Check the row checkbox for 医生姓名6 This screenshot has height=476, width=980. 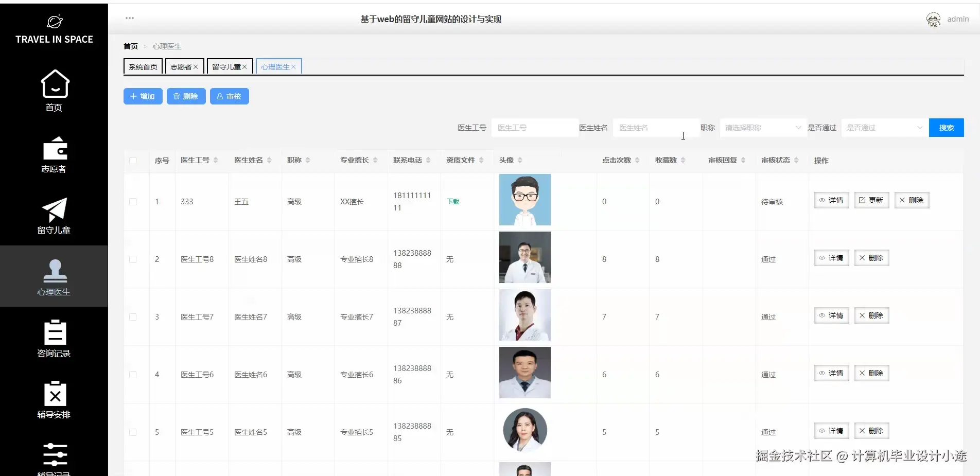point(133,375)
